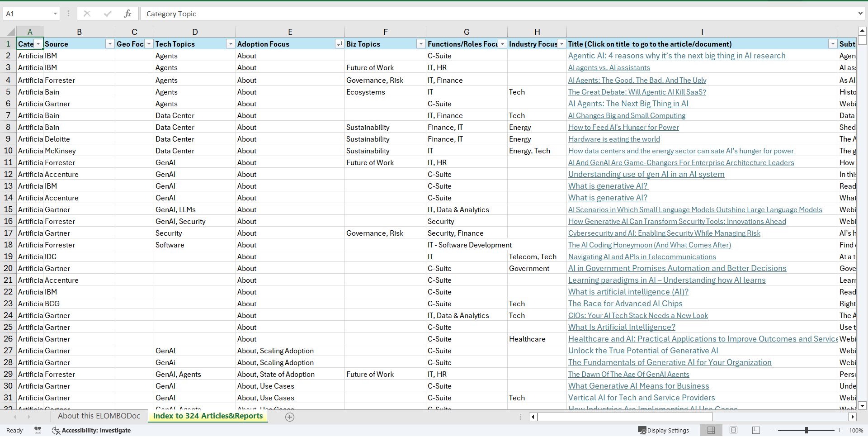Select the 'BCG' source cell
The width and height of the screenshot is (868, 437).
point(79,304)
